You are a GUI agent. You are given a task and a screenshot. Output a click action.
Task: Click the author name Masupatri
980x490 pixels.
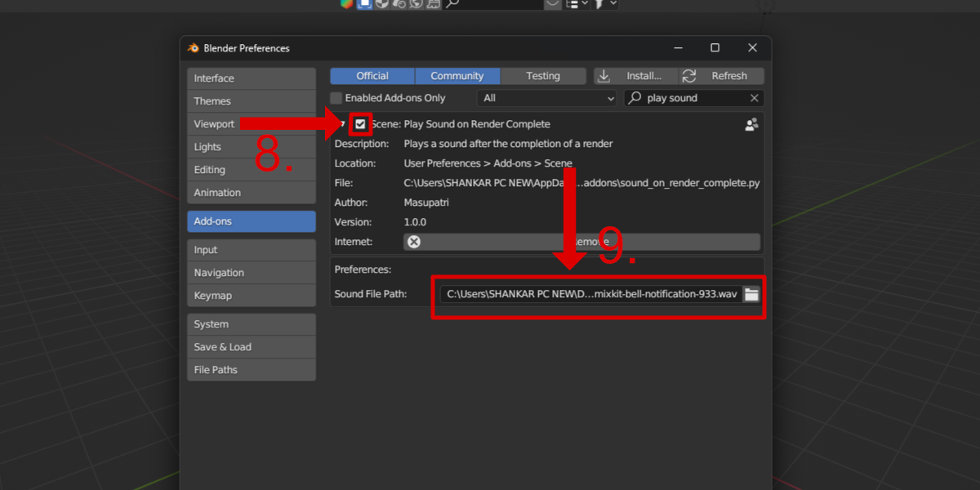(426, 203)
